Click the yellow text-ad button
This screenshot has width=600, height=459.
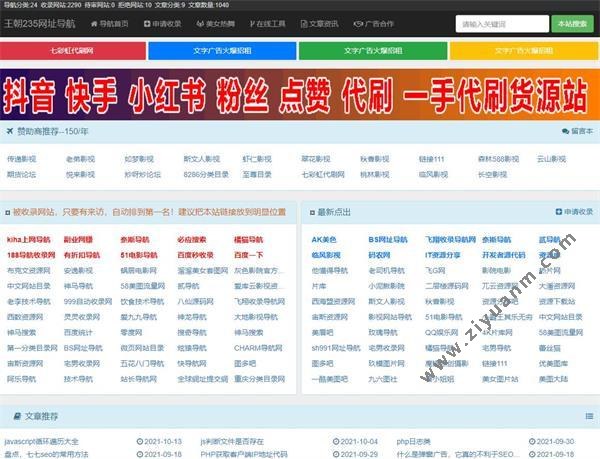[x=524, y=50]
